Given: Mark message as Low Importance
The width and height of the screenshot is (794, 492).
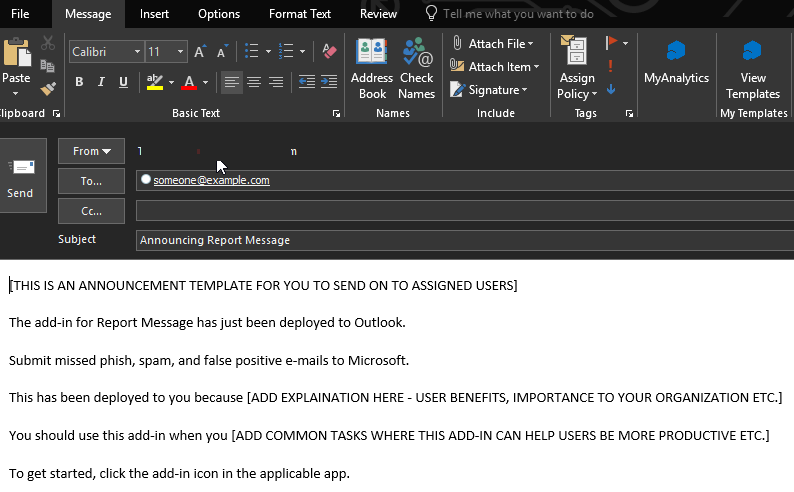Looking at the screenshot, I should pyautogui.click(x=611, y=90).
